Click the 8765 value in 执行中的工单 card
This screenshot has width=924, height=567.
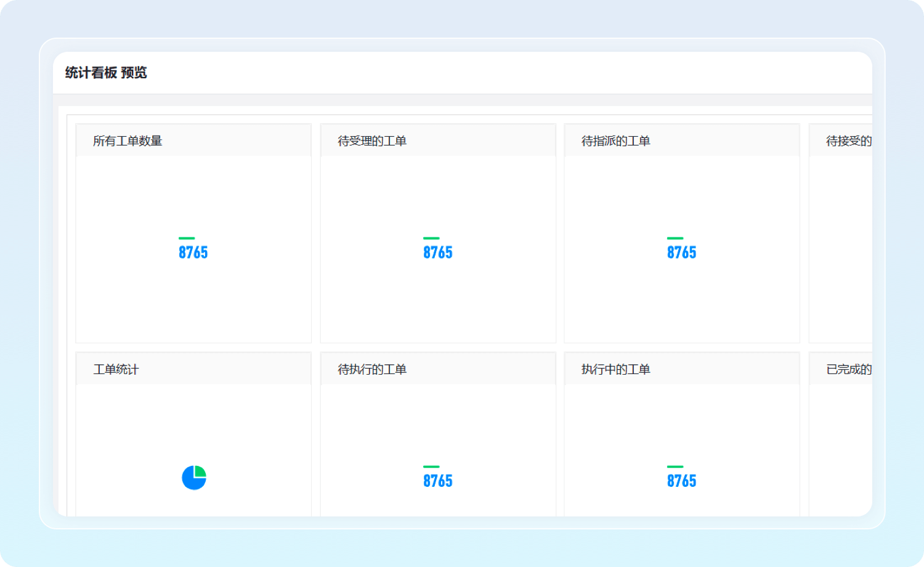(x=682, y=481)
